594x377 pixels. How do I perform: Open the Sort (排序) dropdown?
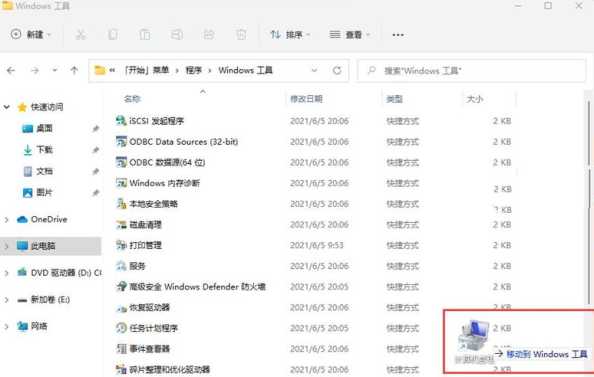290,35
